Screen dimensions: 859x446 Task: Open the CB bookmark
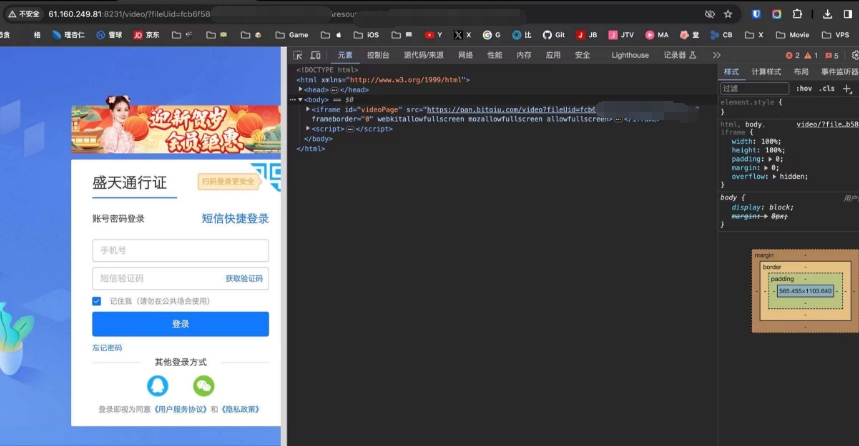click(x=721, y=35)
